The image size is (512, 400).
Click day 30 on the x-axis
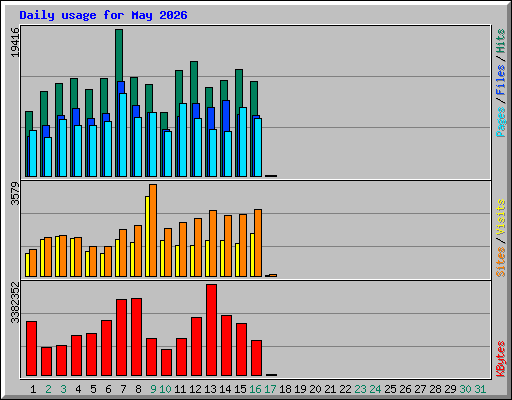(465, 389)
